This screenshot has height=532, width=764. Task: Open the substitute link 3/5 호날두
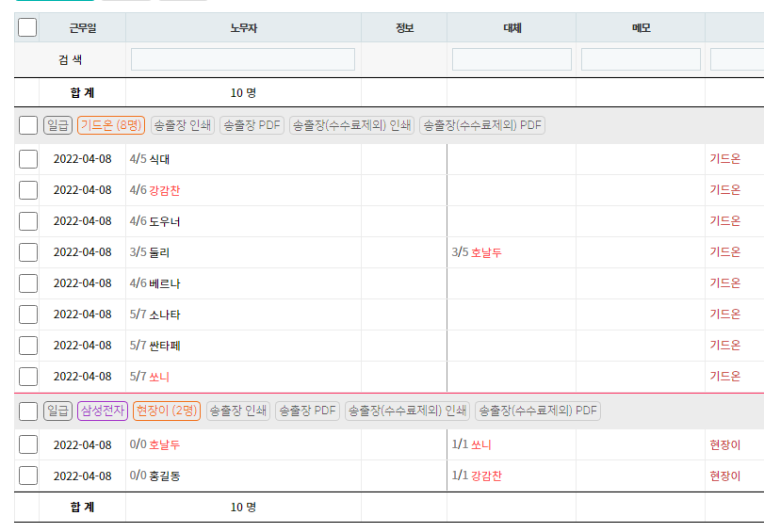(477, 252)
